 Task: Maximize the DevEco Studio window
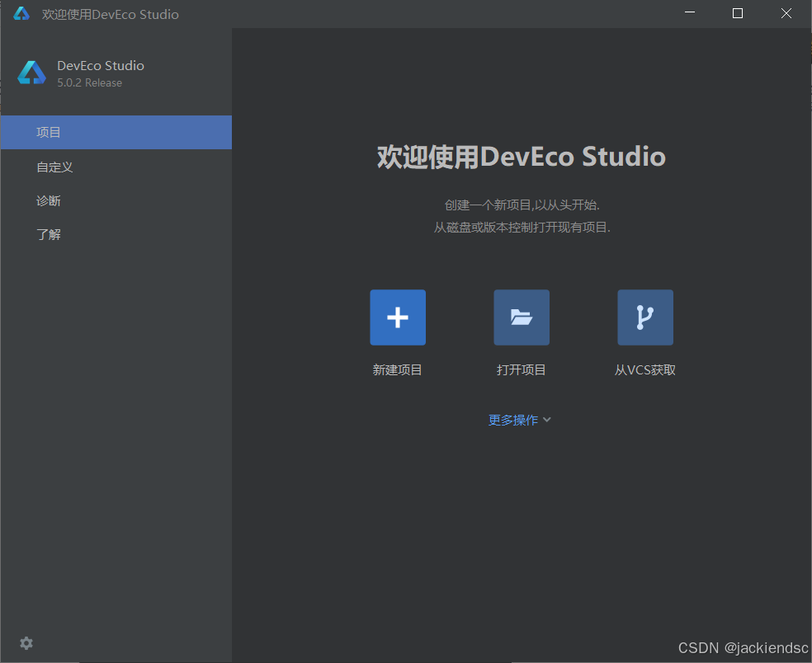point(738,13)
